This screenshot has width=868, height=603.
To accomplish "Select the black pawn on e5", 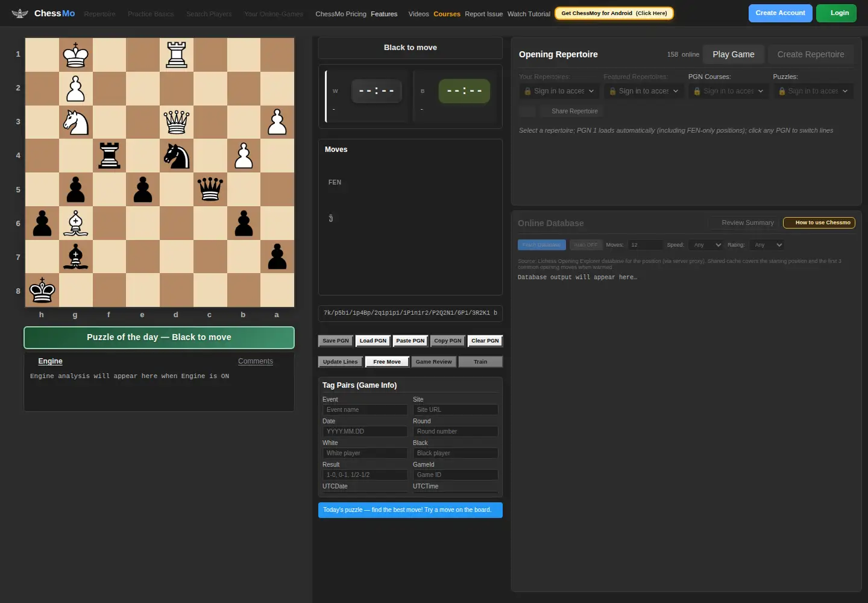I will (x=143, y=189).
